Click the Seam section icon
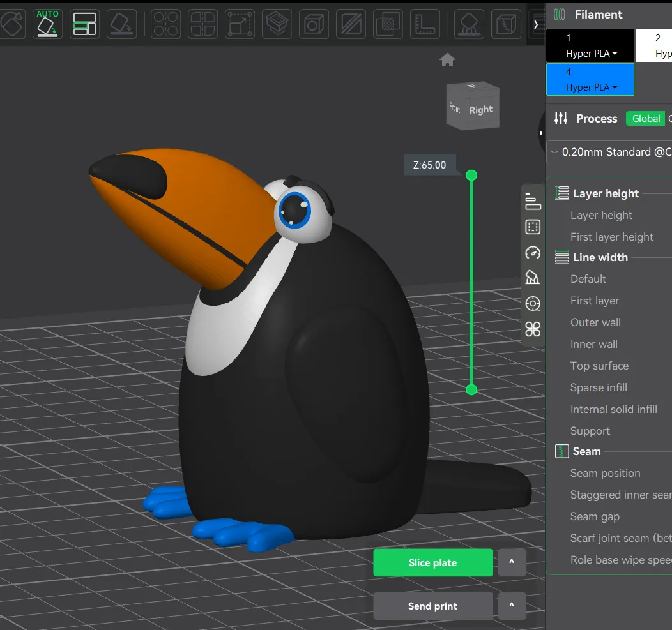Screen dimensions: 672x630 [x=562, y=451]
